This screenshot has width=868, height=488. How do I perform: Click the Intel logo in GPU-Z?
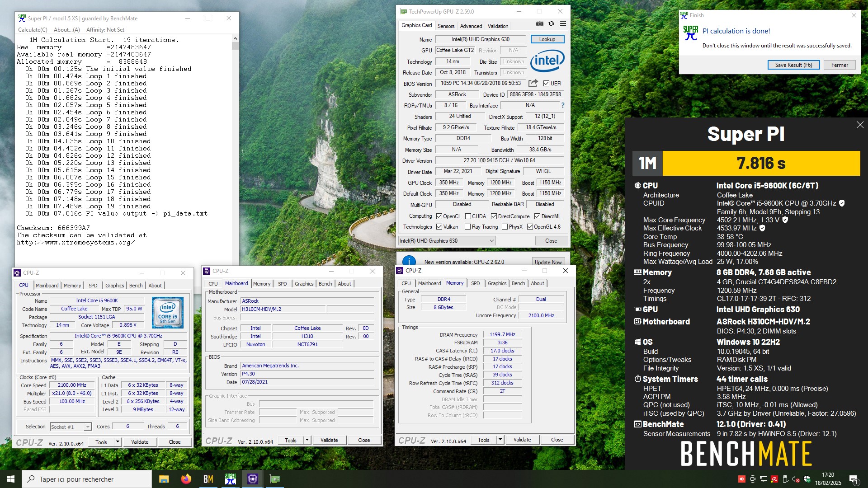pyautogui.click(x=547, y=61)
